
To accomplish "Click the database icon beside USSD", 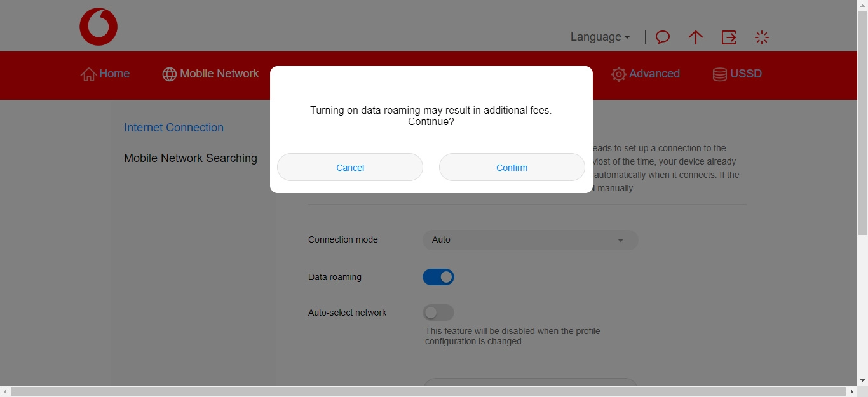I will 719,74.
